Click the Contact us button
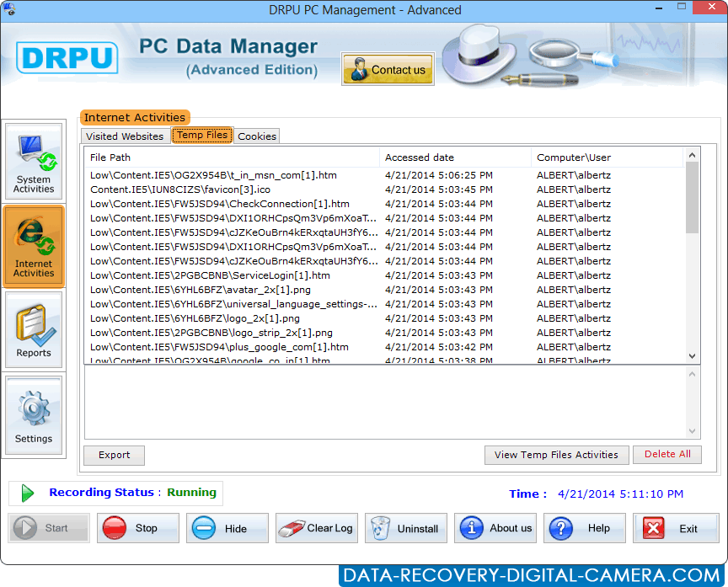This screenshot has height=587, width=728. click(388, 69)
